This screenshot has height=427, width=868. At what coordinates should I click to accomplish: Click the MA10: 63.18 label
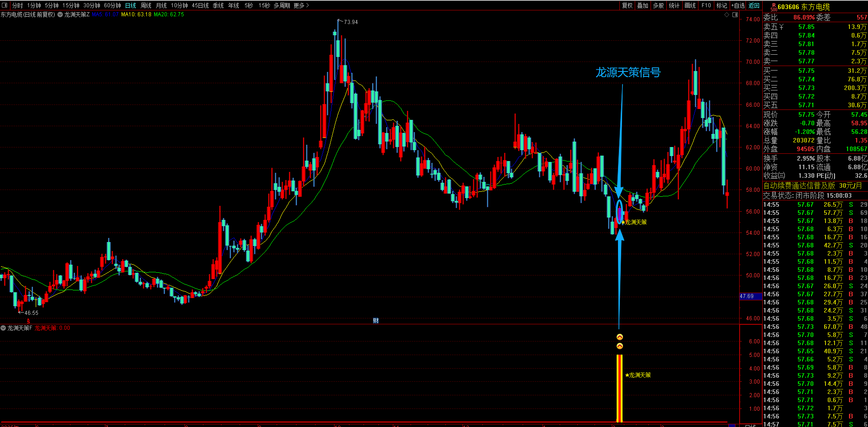click(136, 14)
